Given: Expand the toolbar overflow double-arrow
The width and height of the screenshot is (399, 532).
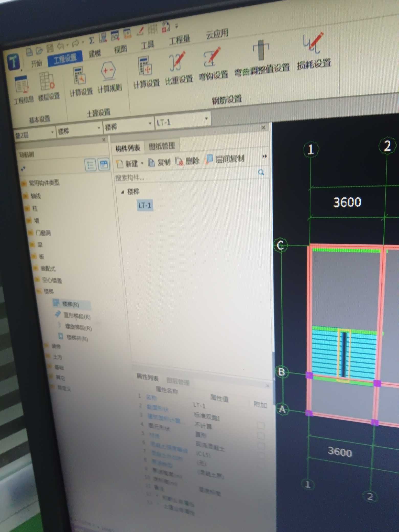Looking at the screenshot, I should click(265, 156).
